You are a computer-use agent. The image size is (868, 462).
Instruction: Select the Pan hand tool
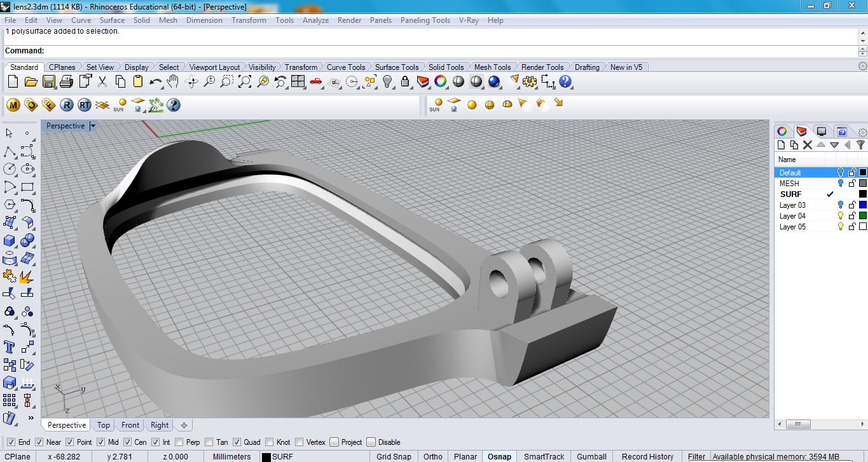[173, 81]
